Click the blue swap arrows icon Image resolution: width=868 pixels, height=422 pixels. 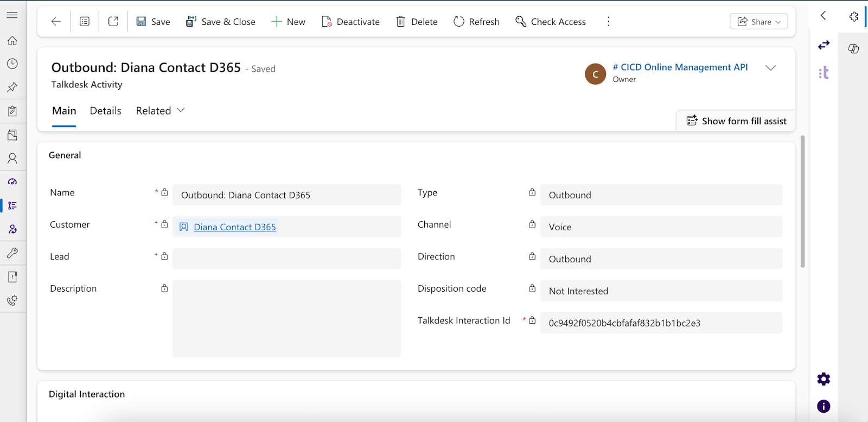point(824,45)
